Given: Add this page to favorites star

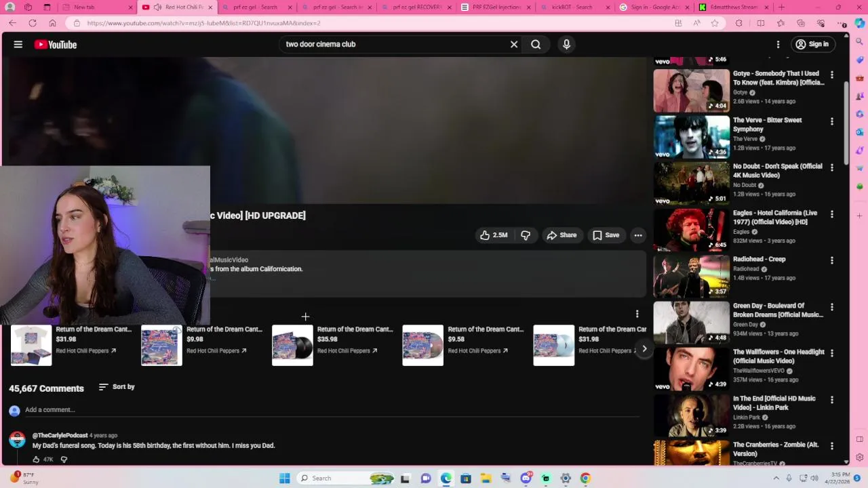Looking at the screenshot, I should tap(715, 23).
